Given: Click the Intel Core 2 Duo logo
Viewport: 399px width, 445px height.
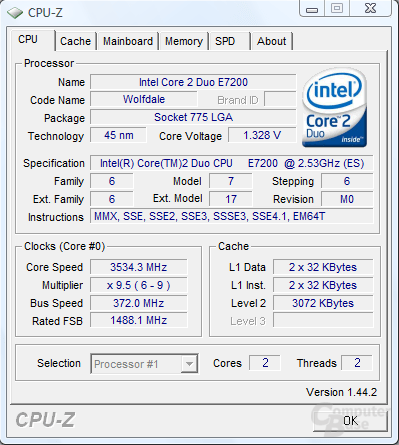Looking at the screenshot, I should click(334, 108).
